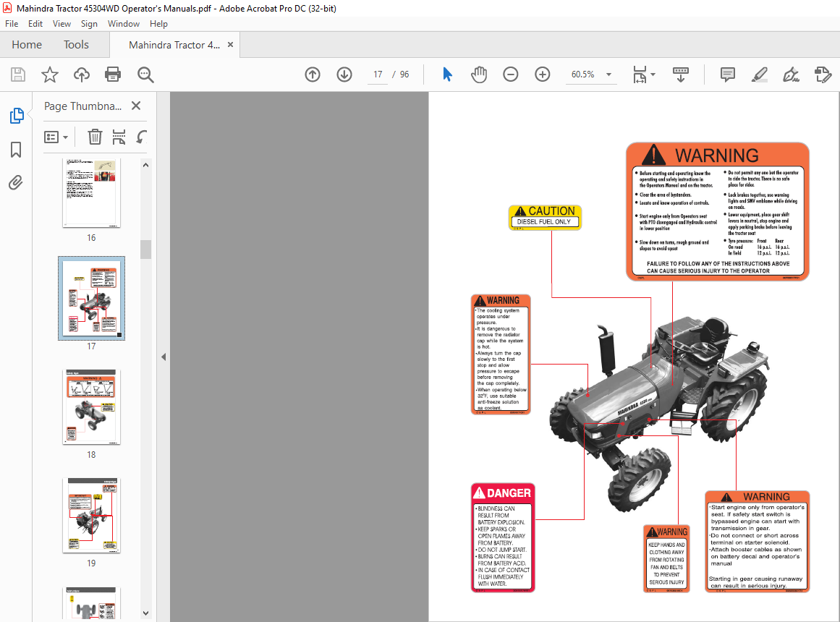Click thumbnails scrollbar down arrow
840x622 pixels.
pyautogui.click(x=145, y=613)
